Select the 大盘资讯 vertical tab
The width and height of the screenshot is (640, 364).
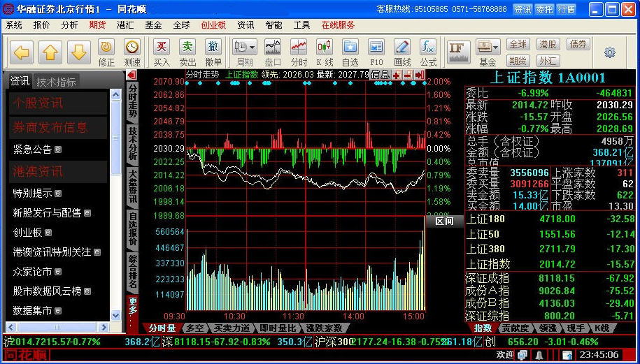click(133, 187)
